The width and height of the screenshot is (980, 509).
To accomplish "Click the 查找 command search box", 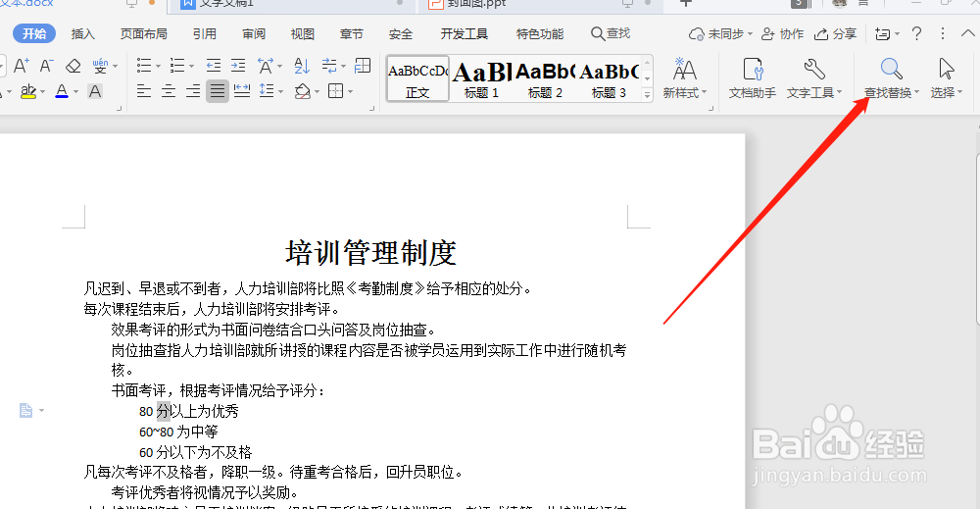I will 612,33.
